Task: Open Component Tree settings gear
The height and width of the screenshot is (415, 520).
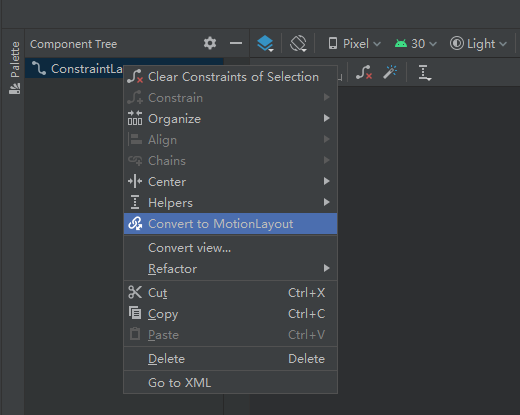Action: [x=210, y=43]
